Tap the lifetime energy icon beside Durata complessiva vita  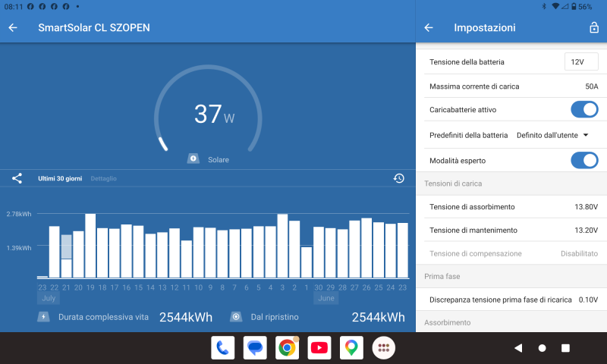coord(43,317)
